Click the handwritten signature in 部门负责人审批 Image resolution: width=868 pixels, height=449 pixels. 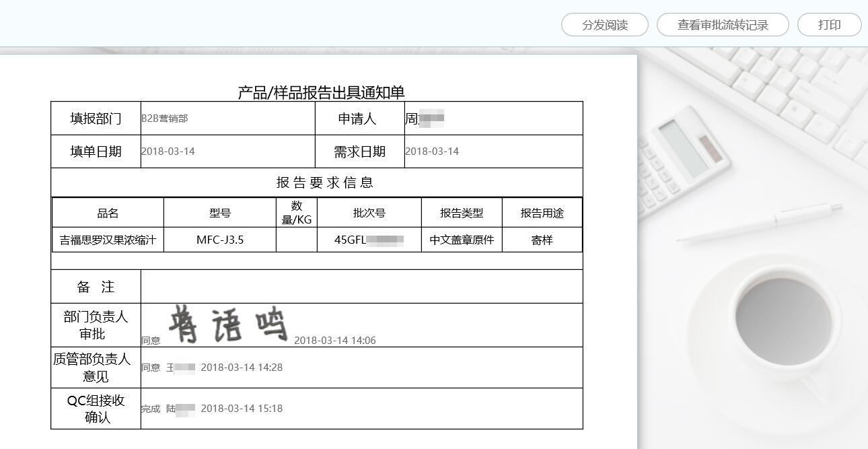(x=227, y=324)
